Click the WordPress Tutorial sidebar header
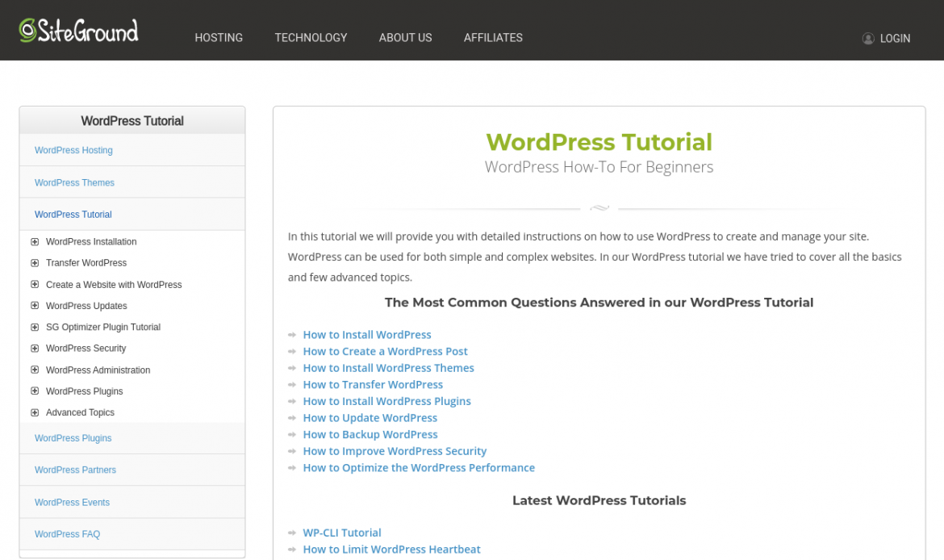944x560 pixels. pyautogui.click(x=132, y=121)
